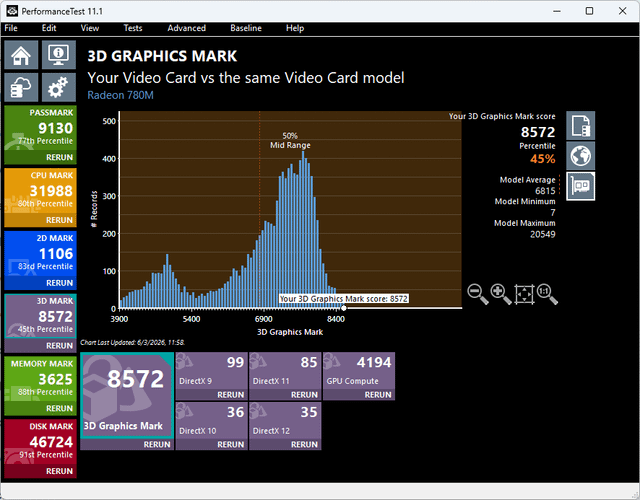Zoom out the chart with minus magnifier

[x=478, y=294]
